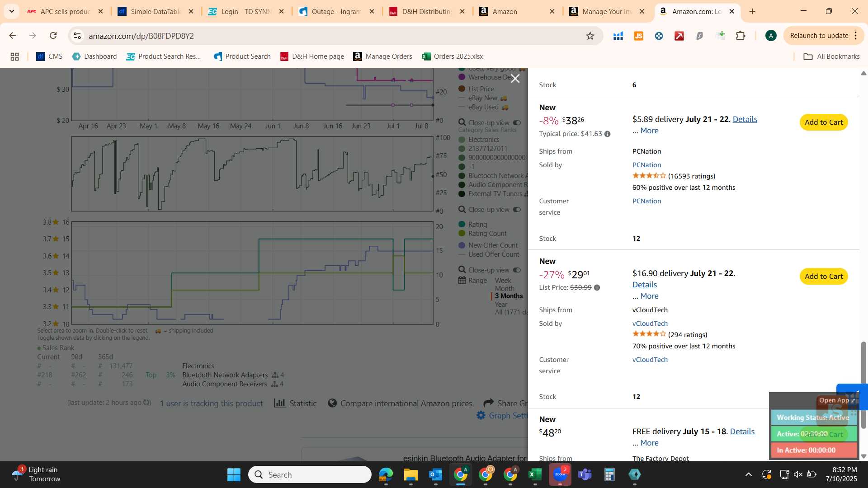Open Excel from taskbar
This screenshot has height=488, width=868.
pyautogui.click(x=535, y=474)
